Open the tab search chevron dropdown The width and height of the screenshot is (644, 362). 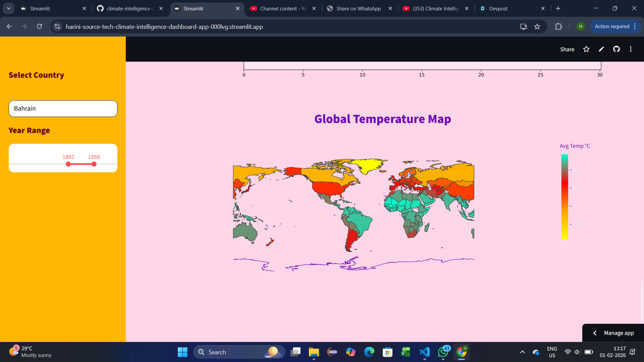pyautogui.click(x=9, y=8)
